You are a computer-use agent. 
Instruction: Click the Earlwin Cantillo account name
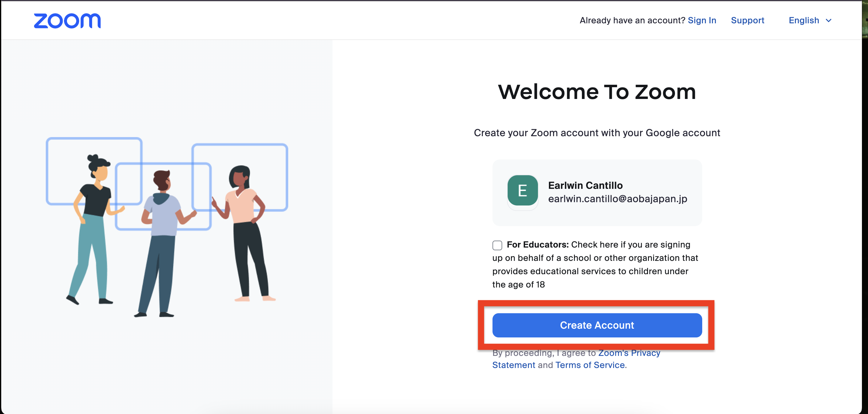coord(585,186)
